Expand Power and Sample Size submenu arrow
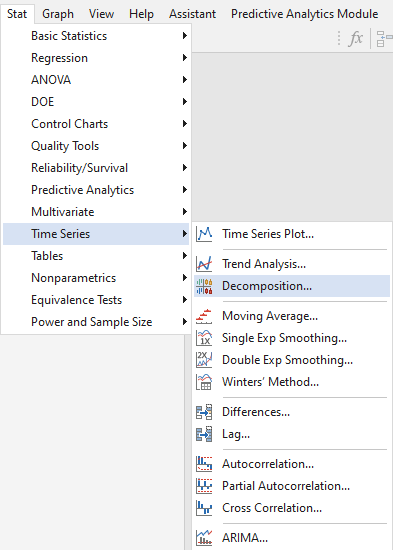 point(185,322)
